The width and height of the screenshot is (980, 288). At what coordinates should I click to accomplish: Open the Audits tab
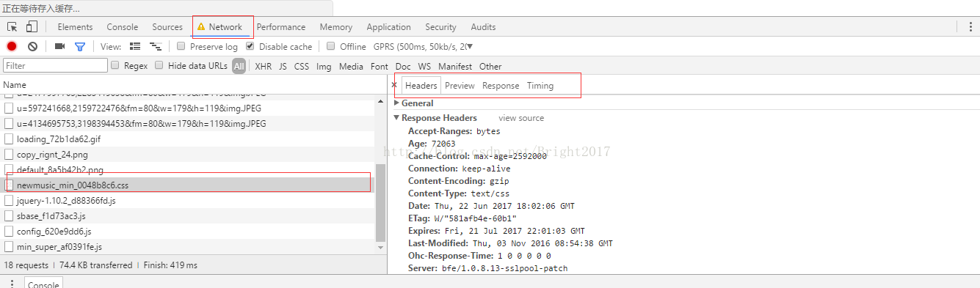click(x=483, y=27)
